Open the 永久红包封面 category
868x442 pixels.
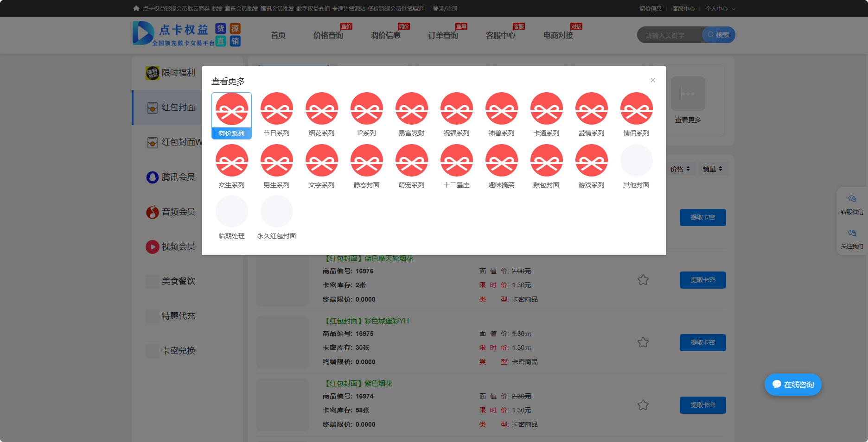[276, 212]
